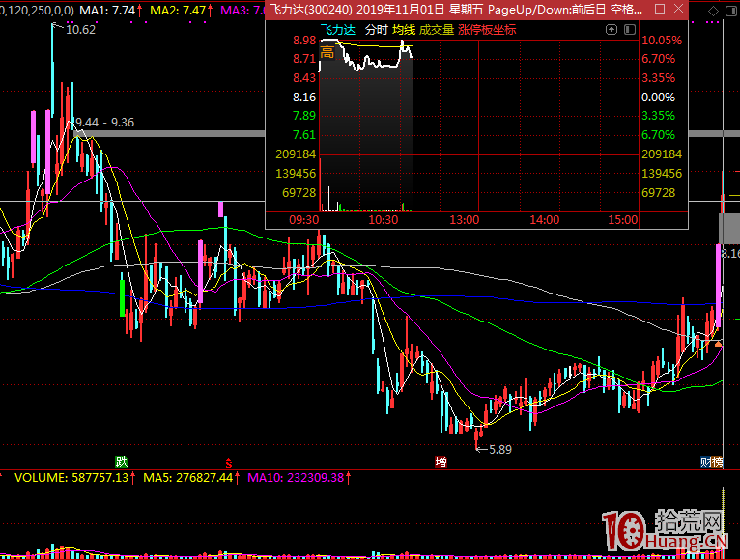Click the MA5: 276827.44 volume label
Viewport: 740px width, 560px height.
(x=187, y=477)
